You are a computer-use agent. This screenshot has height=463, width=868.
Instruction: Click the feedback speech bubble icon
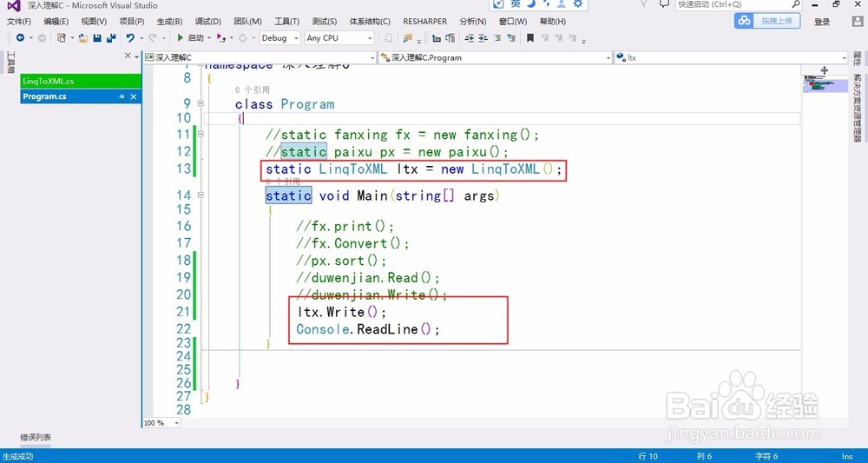(664, 4)
